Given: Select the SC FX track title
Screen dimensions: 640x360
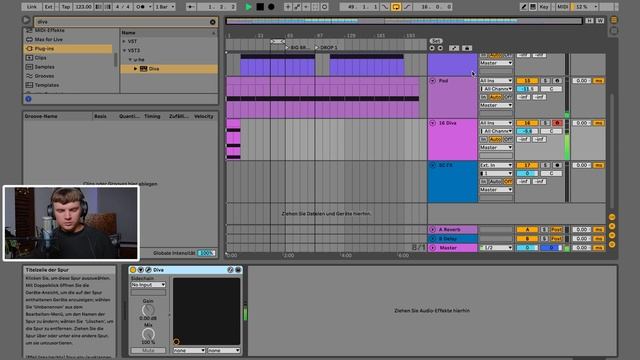Looking at the screenshot, I should pos(446,165).
